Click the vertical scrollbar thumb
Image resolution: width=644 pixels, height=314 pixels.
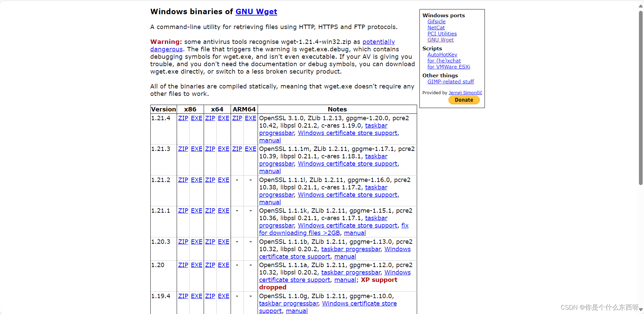[641, 98]
